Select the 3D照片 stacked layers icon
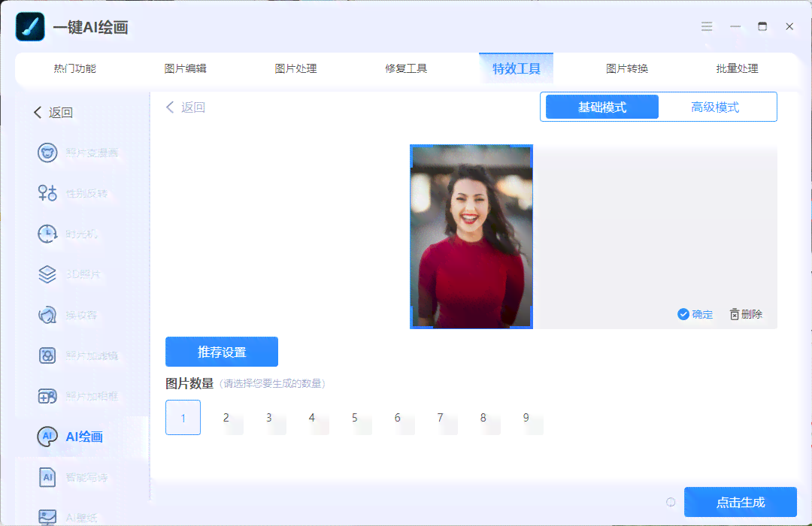This screenshot has height=526, width=812. 47,274
